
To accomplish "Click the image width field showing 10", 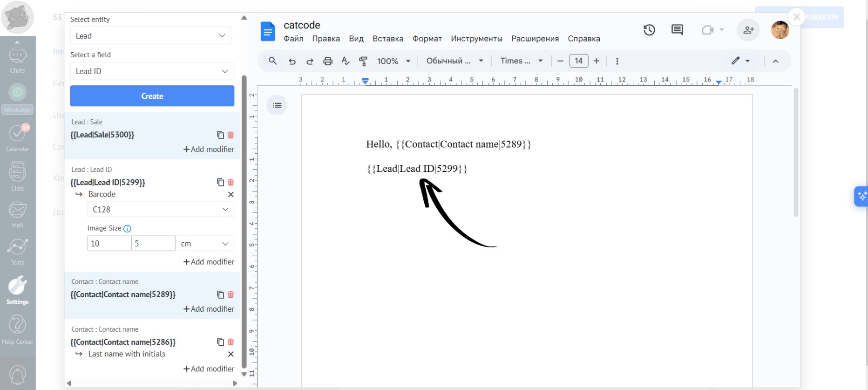I will (108, 244).
